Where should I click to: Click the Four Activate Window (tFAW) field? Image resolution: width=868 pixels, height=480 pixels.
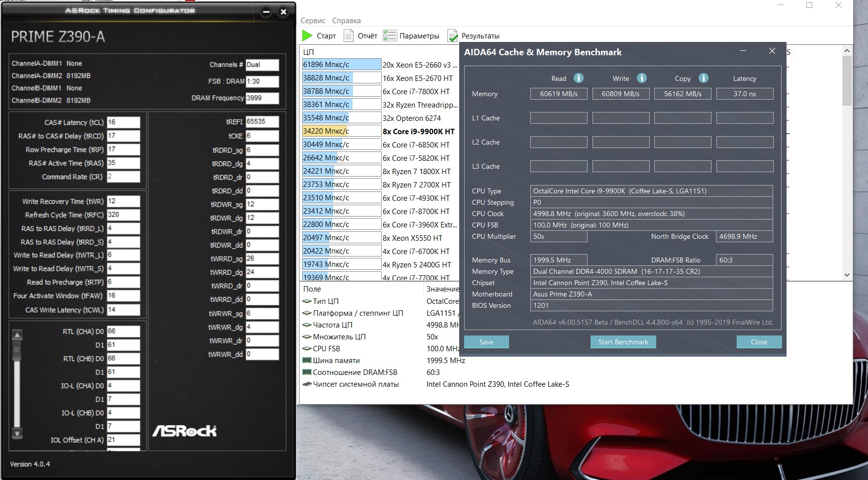point(123,295)
